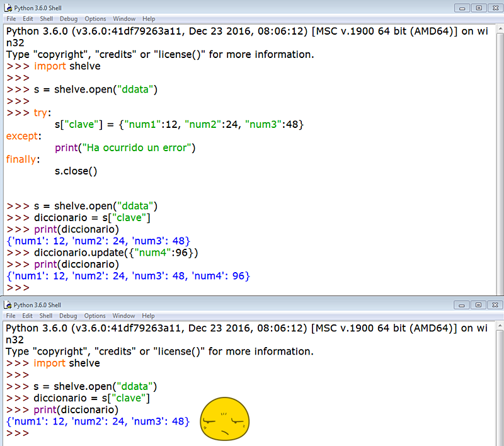Open Options menu in top Python Shell

pos(96,19)
